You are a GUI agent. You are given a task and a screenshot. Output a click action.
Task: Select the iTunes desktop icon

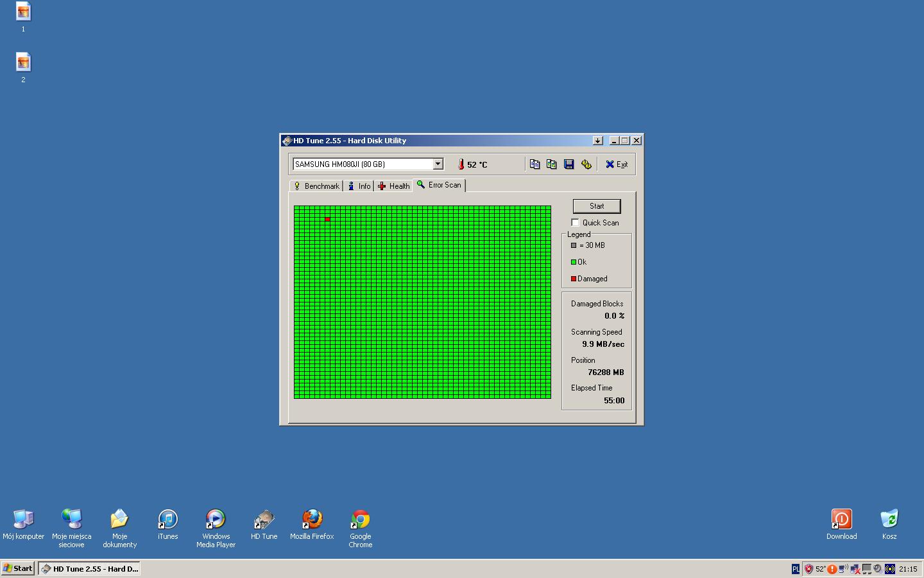[167, 525]
